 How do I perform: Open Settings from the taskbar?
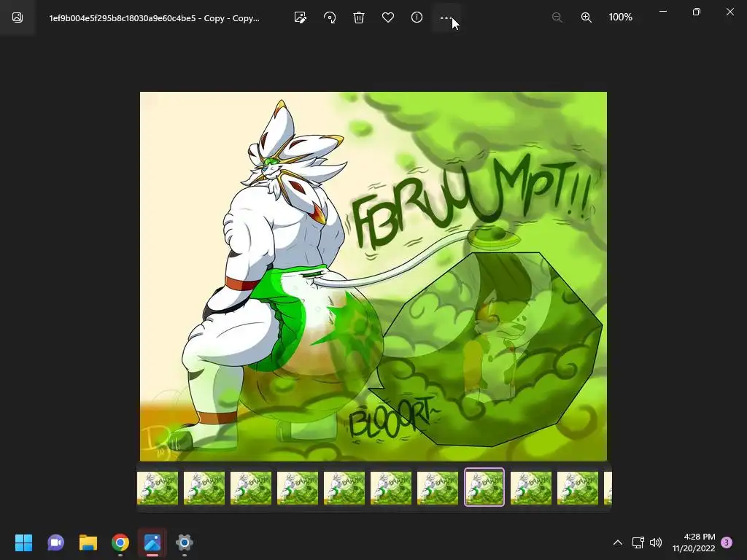click(185, 542)
